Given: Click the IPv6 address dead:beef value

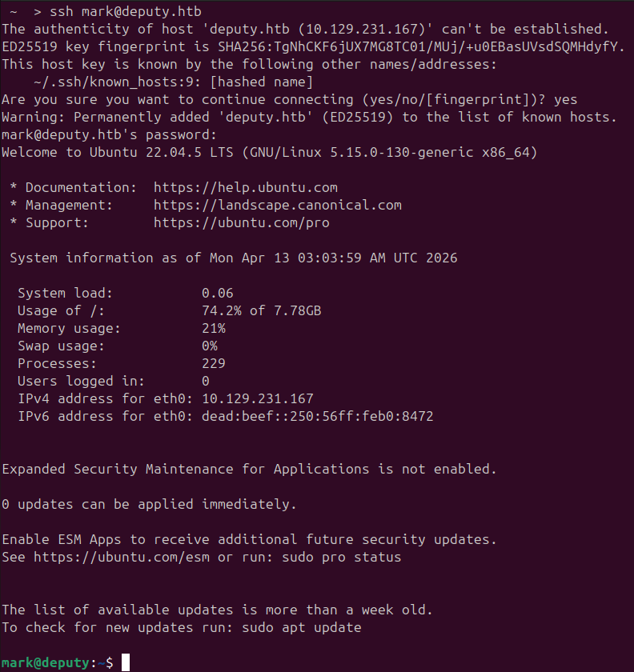Looking at the screenshot, I should [x=318, y=417].
